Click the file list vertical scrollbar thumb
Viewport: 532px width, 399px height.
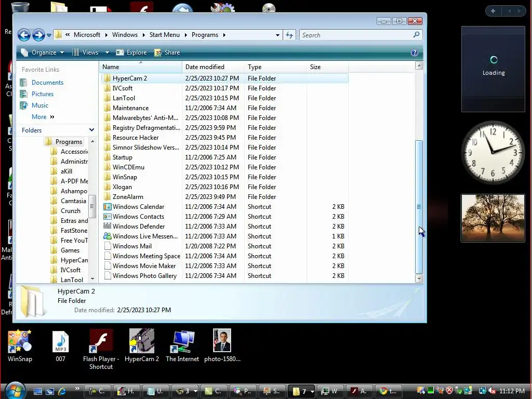tap(419, 207)
